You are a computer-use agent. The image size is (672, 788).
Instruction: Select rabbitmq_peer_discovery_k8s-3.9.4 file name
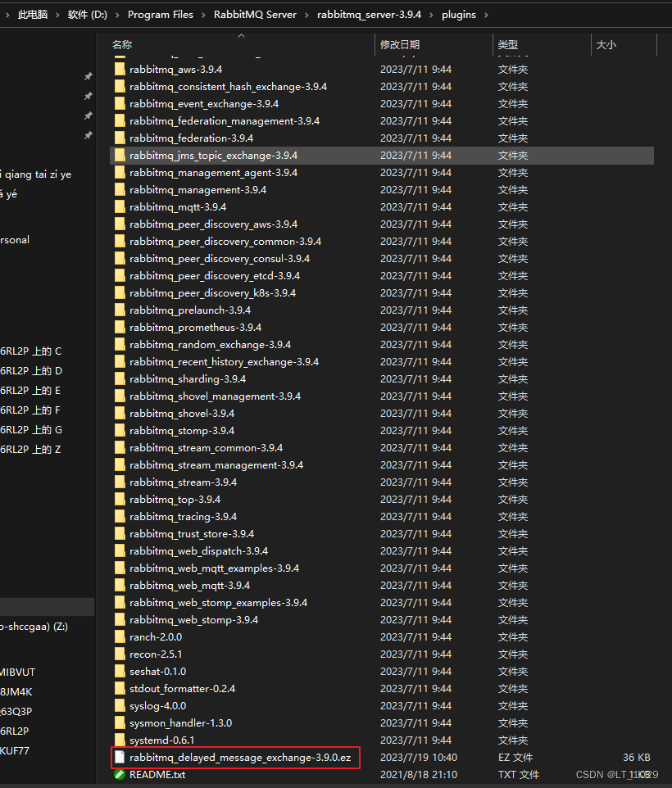pos(212,292)
